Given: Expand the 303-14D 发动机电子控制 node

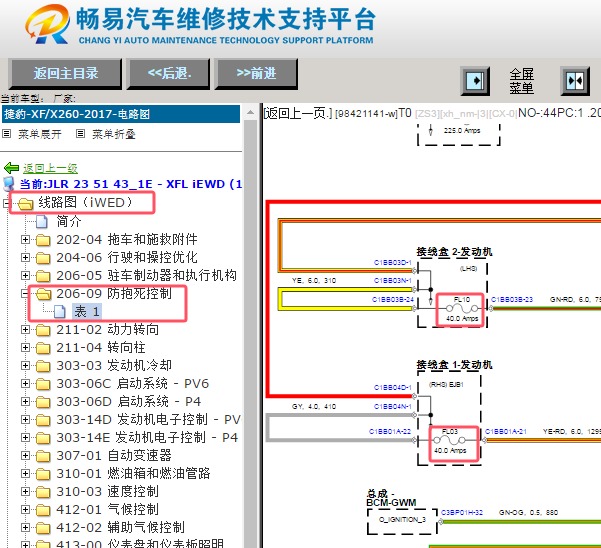Looking at the screenshot, I should point(25,420).
